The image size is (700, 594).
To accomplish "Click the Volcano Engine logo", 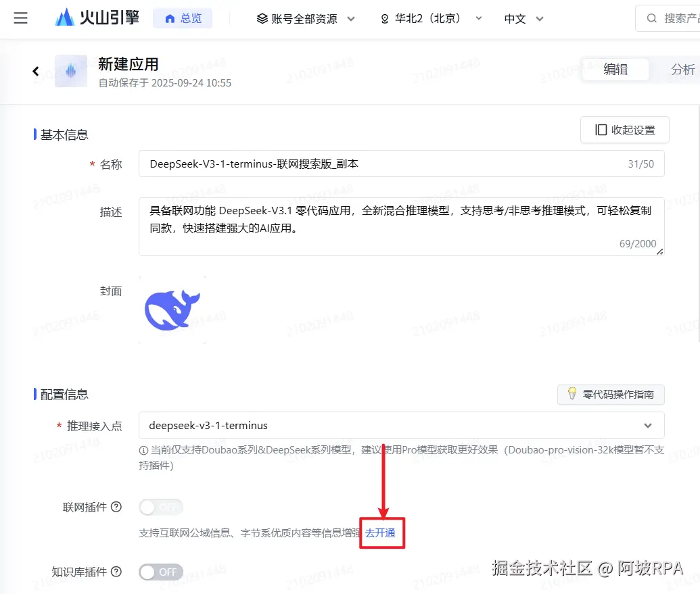I will click(97, 18).
